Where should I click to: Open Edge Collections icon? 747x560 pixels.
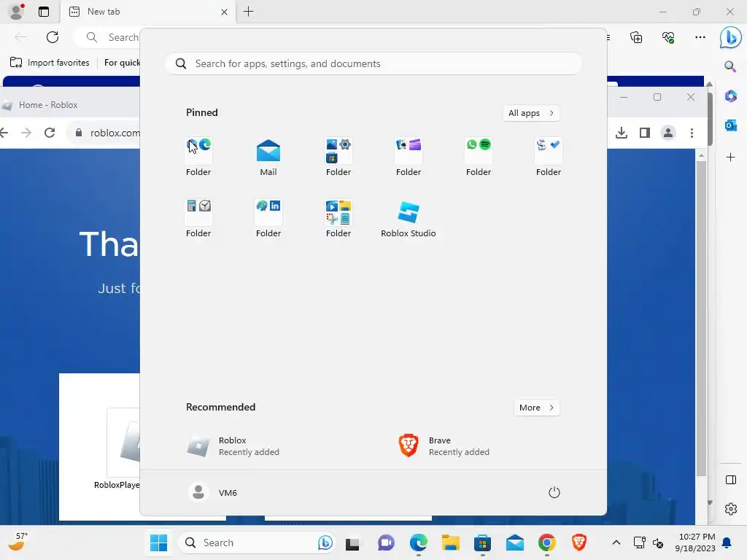(x=636, y=37)
